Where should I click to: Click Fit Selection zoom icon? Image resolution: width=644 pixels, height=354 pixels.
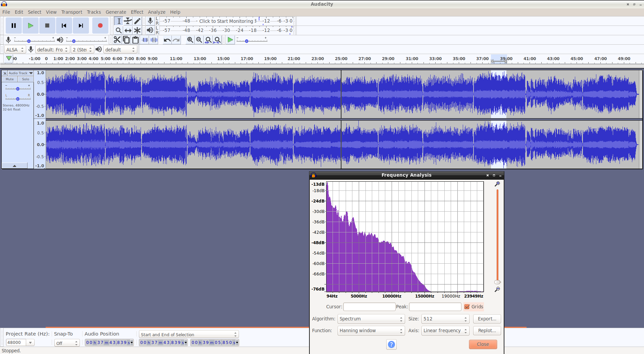tap(208, 40)
